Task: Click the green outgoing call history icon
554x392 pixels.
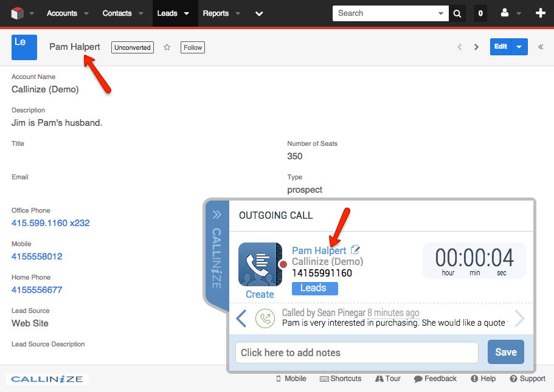Action: tap(265, 318)
